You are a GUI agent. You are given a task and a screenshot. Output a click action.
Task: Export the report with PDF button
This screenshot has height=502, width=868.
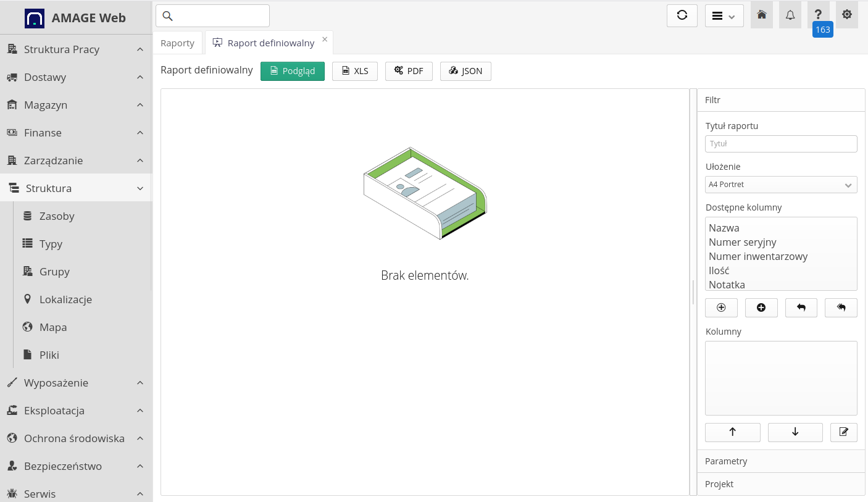coord(409,71)
